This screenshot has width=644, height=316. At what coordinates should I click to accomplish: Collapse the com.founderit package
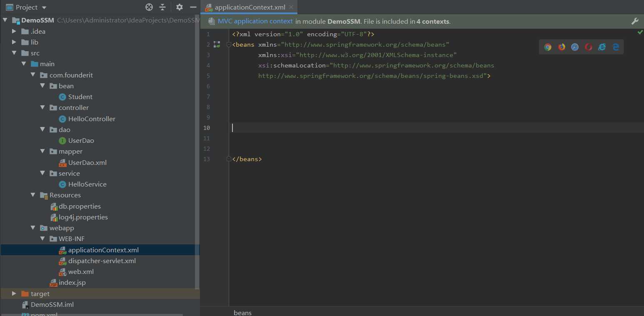point(33,75)
